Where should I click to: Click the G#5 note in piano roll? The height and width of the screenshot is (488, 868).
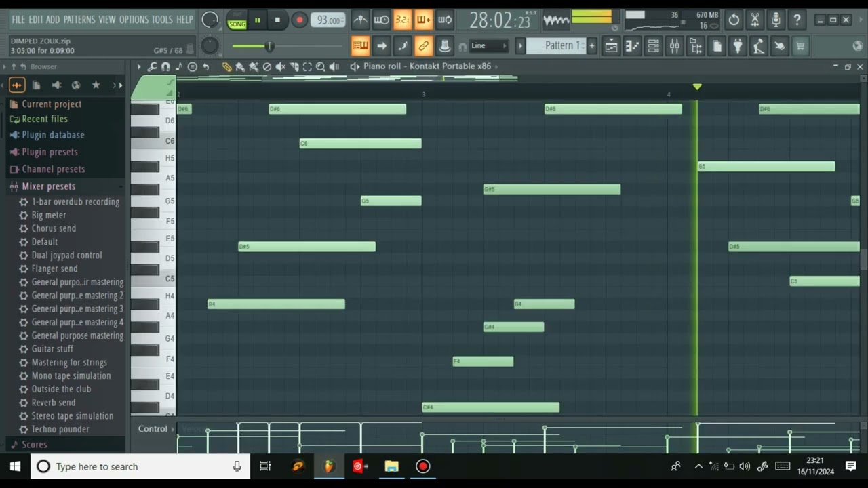click(x=551, y=190)
